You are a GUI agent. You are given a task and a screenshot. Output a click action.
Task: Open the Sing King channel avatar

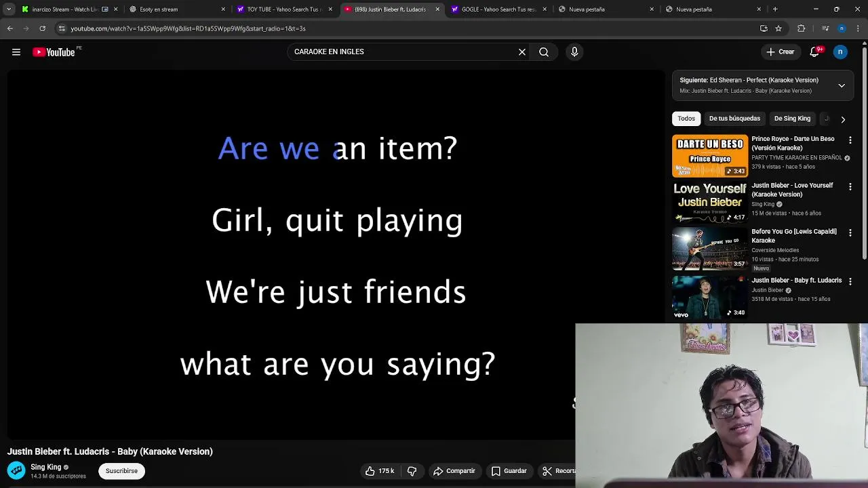click(16, 470)
